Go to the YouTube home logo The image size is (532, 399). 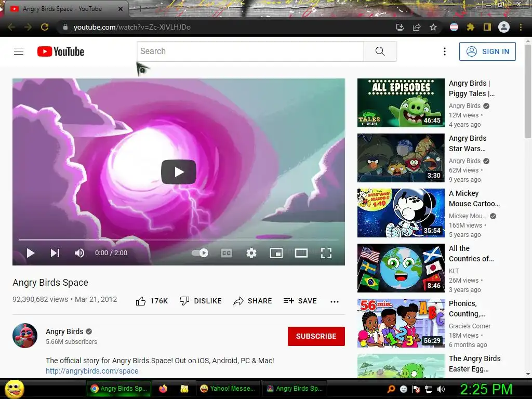click(x=61, y=51)
